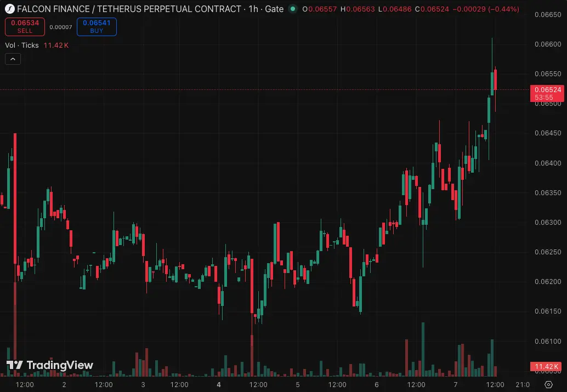This screenshot has width=567, height=392.
Task: Click the 11.42K volume value in the legend
Action: click(56, 45)
